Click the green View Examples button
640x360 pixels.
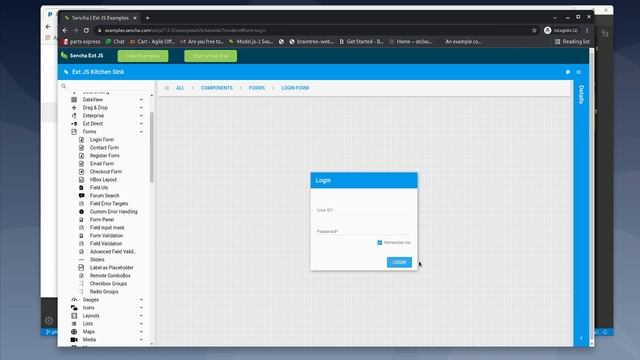pyautogui.click(x=143, y=56)
